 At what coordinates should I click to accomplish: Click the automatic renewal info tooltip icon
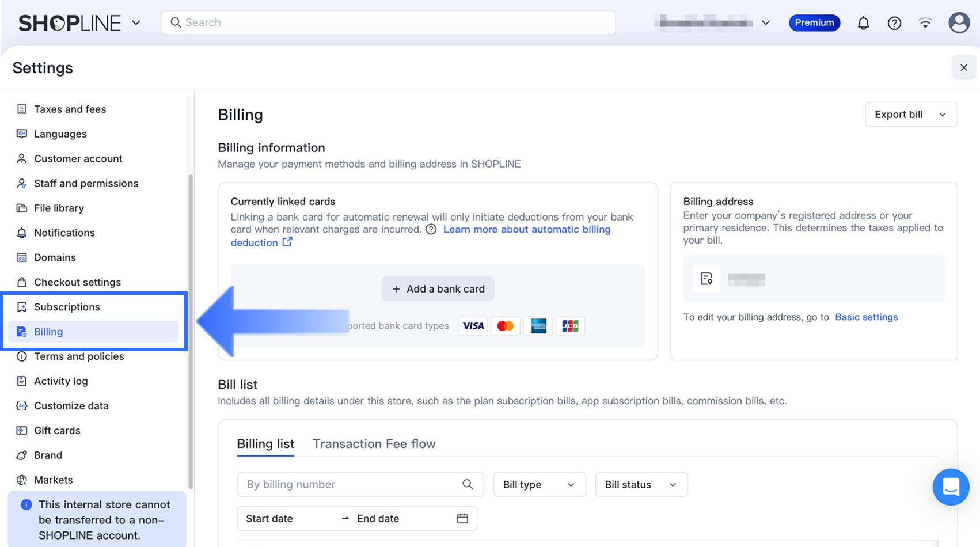tap(431, 230)
